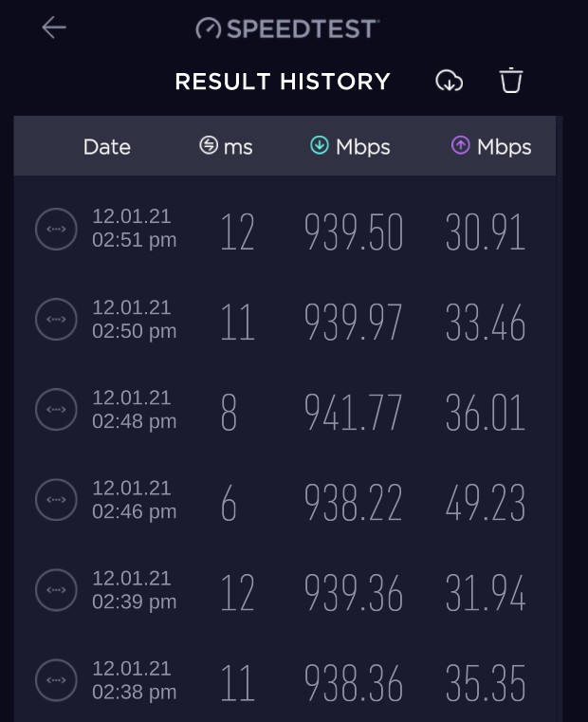This screenshot has width=588, height=722.
Task: Click connection icon of 02:48 pm result
Action: click(x=56, y=409)
